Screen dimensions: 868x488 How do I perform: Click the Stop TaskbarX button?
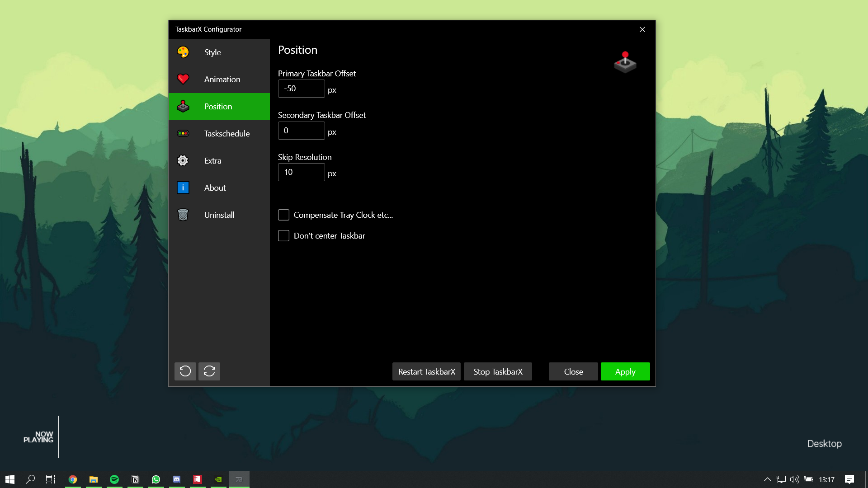(x=498, y=371)
